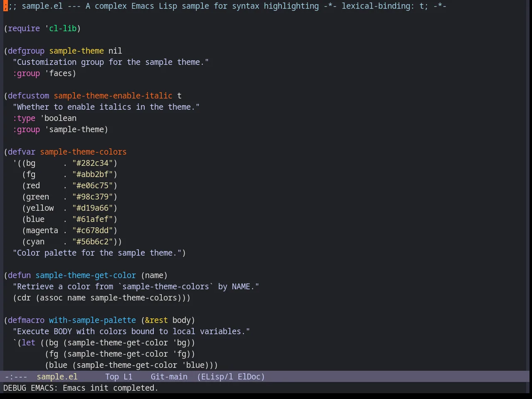Click 'cdr' in the function body
This screenshot has height=399, width=532.
pyautogui.click(x=24, y=298)
